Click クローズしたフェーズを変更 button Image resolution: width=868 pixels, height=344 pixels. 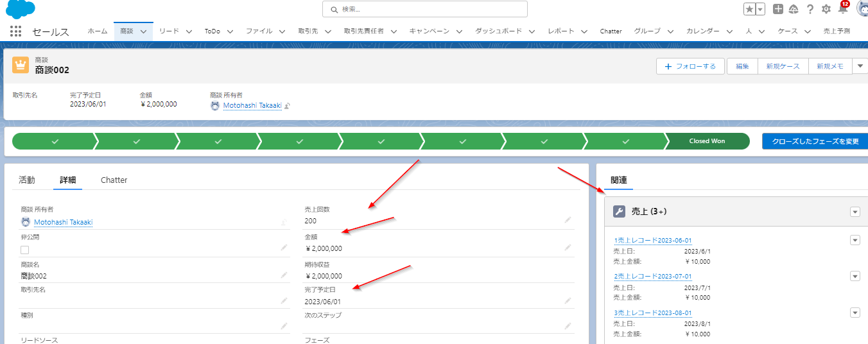[815, 141]
